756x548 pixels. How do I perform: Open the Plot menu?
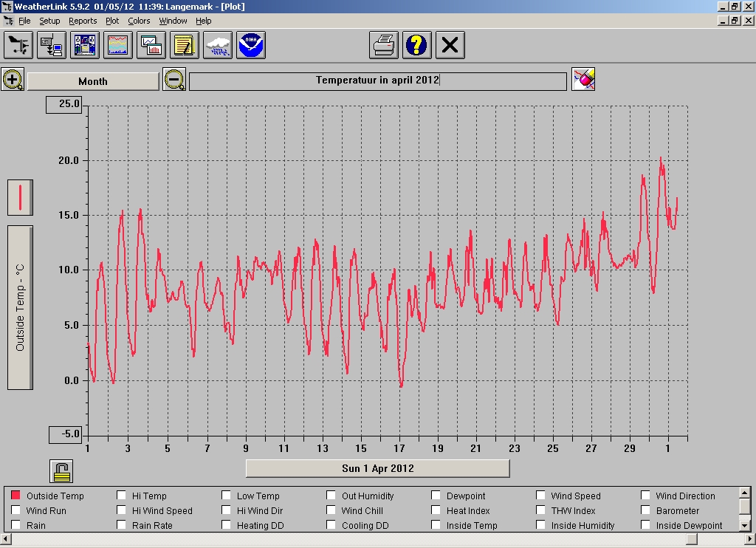[x=112, y=21]
